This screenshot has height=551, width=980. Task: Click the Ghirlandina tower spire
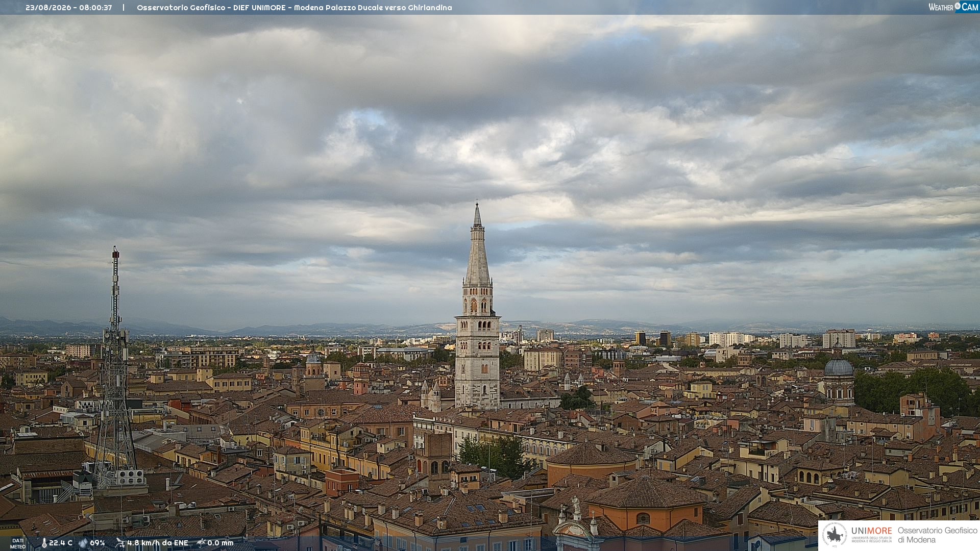(477, 245)
